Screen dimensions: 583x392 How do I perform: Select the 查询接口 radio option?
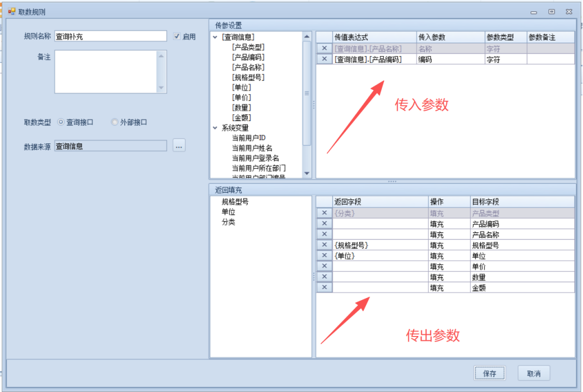click(61, 122)
